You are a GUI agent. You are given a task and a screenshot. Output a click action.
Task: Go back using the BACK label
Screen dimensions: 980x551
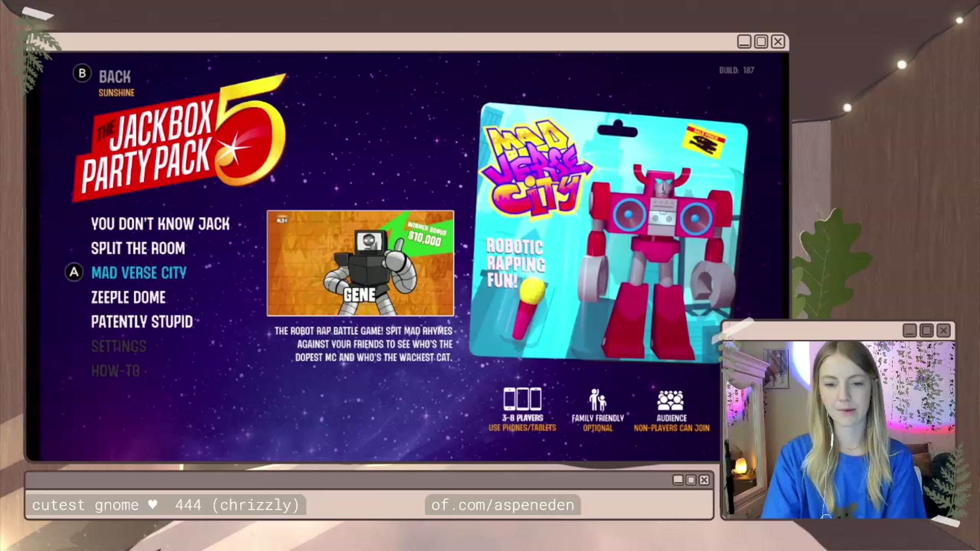click(115, 77)
